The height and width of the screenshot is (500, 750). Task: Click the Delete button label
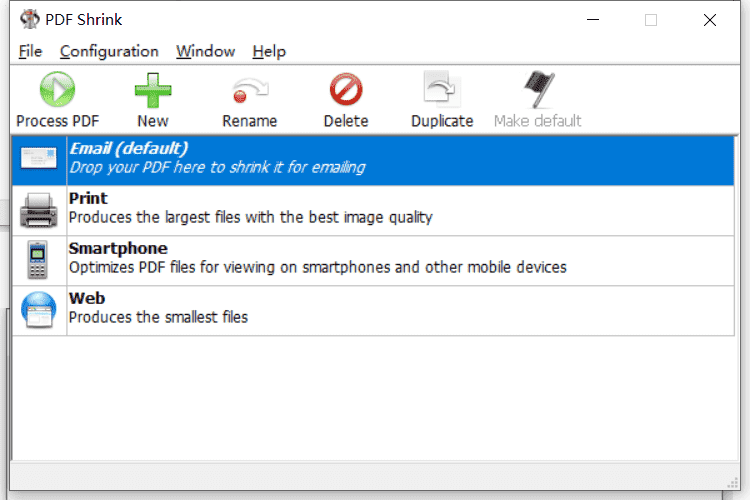point(346,121)
